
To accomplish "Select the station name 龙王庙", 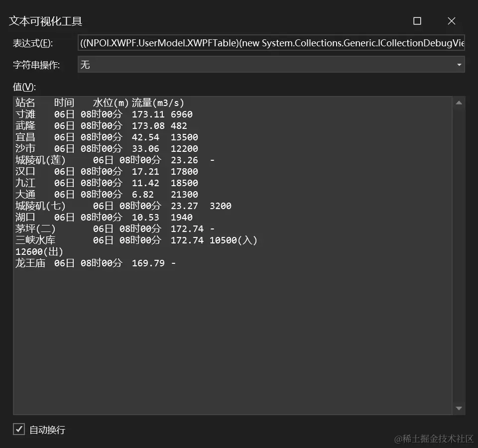I will (x=30, y=263).
